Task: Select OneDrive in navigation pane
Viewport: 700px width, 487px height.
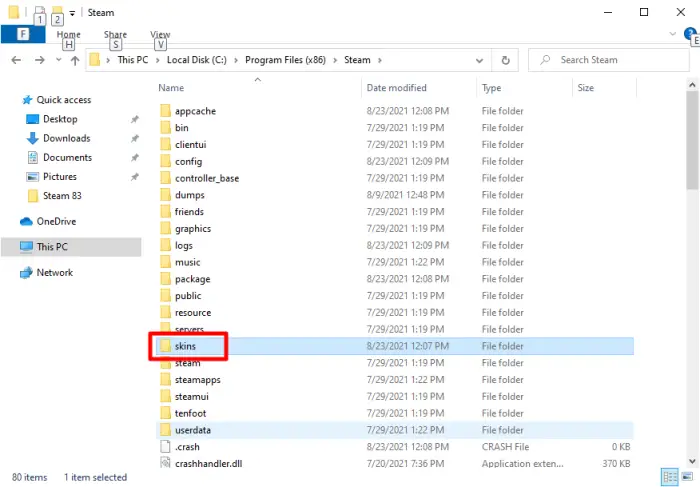Action: coord(56,221)
